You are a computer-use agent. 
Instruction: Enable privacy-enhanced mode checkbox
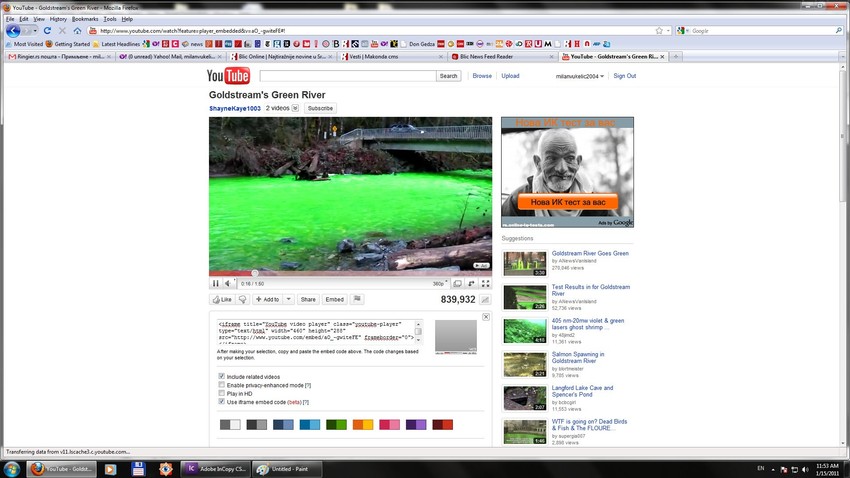point(222,385)
